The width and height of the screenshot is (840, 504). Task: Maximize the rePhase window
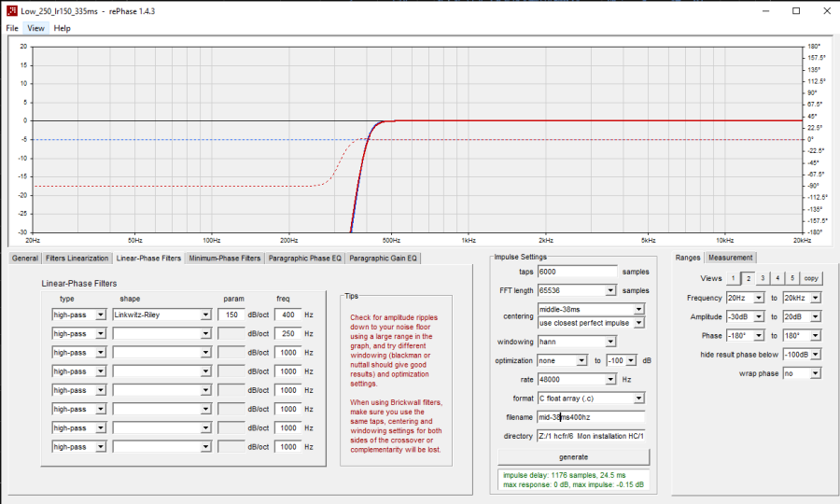796,10
